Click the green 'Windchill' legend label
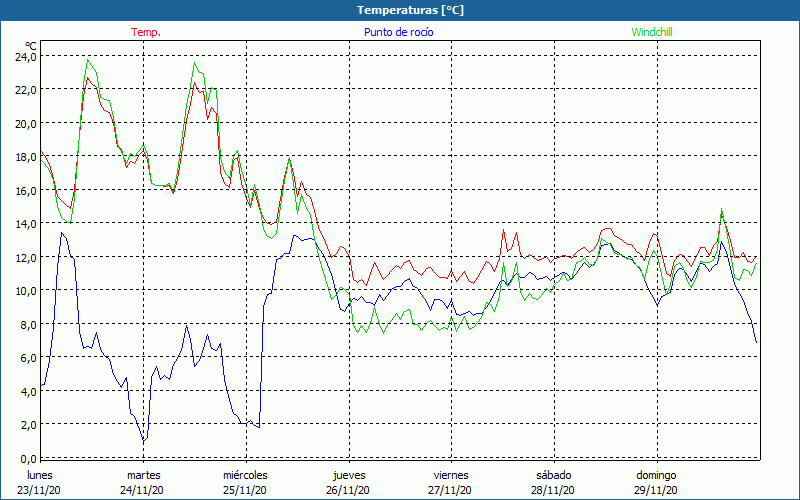 click(652, 32)
